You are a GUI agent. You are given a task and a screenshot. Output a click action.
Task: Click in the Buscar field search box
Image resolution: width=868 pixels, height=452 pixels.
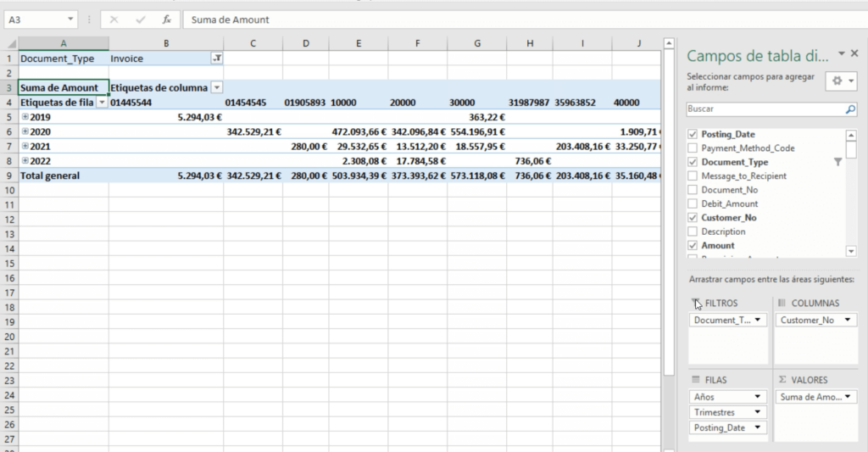(763, 110)
